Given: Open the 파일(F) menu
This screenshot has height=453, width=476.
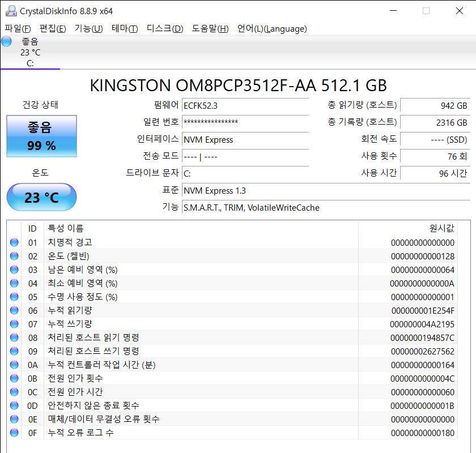Looking at the screenshot, I should 18,29.
